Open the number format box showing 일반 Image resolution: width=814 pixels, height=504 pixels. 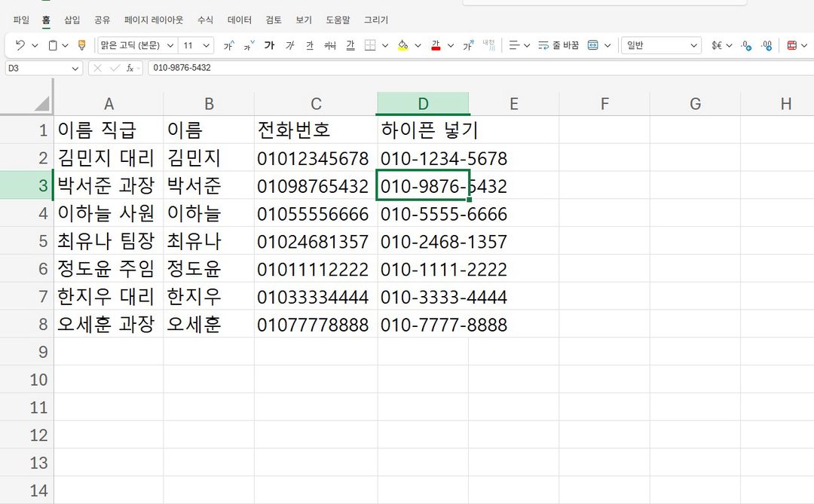(x=662, y=45)
